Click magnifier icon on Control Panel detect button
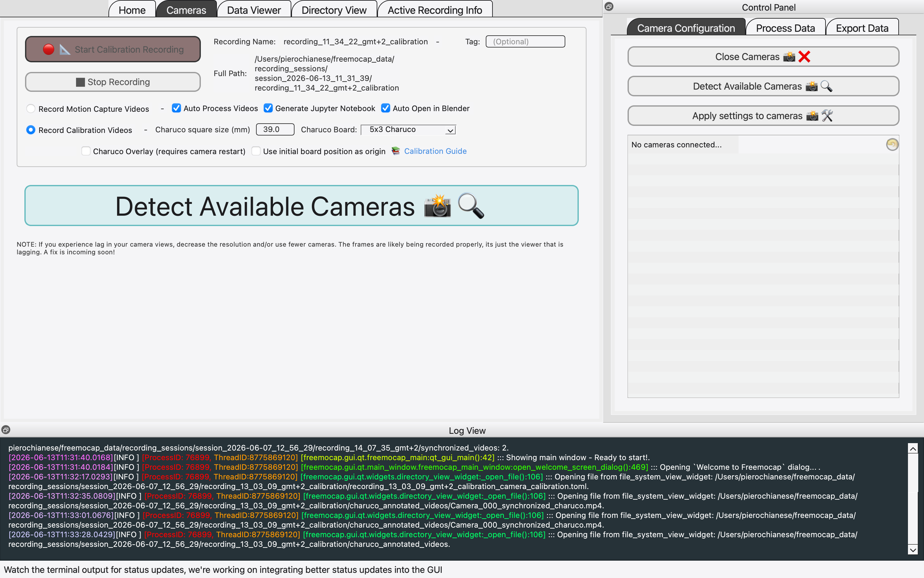This screenshot has height=578, width=924. 826,86
